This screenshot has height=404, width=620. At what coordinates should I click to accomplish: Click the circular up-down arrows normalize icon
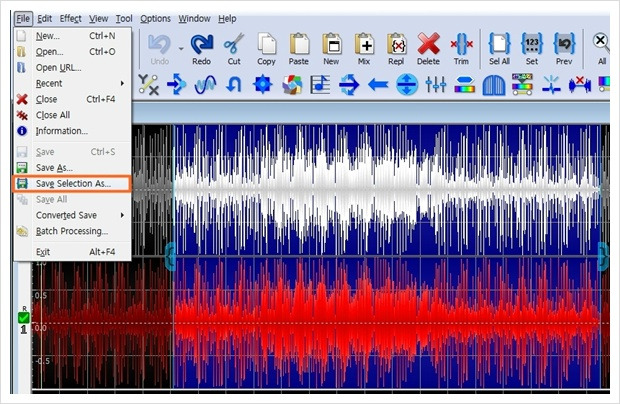407,85
